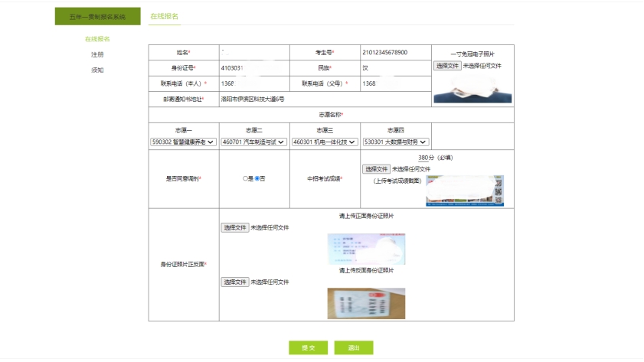
Task: Switch to the 在线报名 tab heading
Action: (163, 16)
